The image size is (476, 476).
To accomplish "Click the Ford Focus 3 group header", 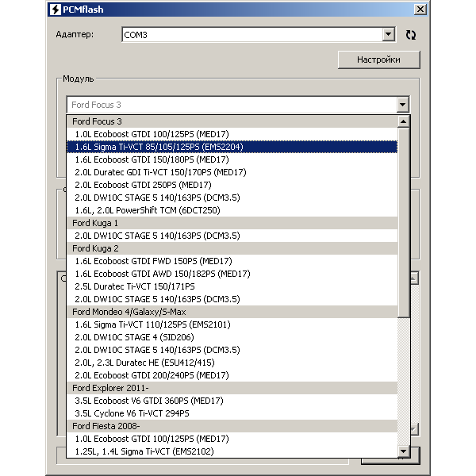I will point(232,121).
